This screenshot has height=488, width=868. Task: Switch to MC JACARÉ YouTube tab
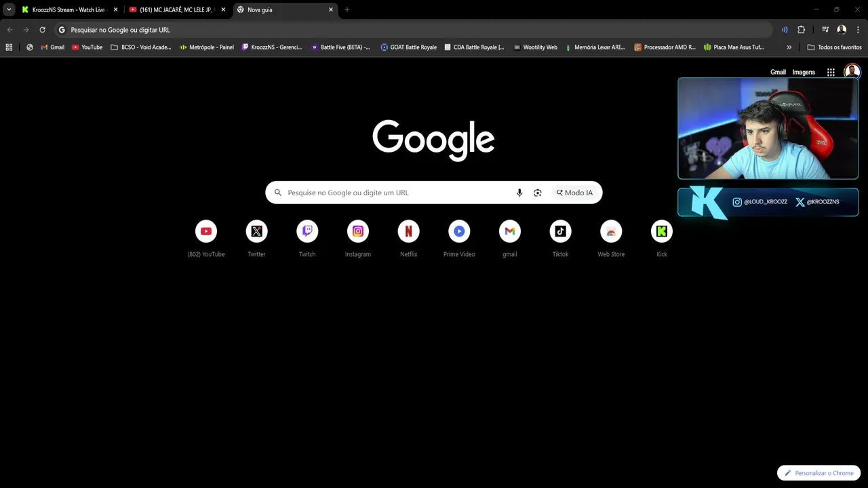coord(177,9)
